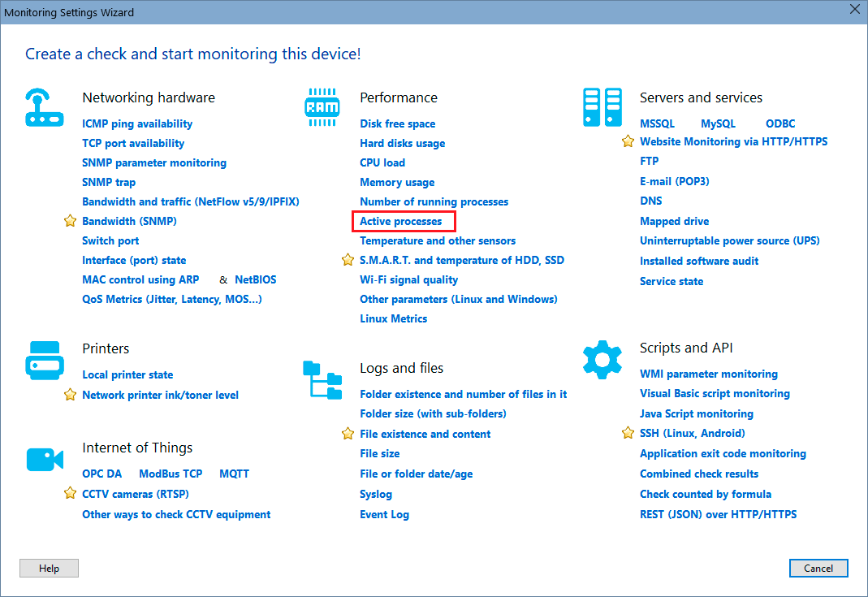This screenshot has width=868, height=597.
Task: Select Event Log monitoring
Action: (x=384, y=514)
